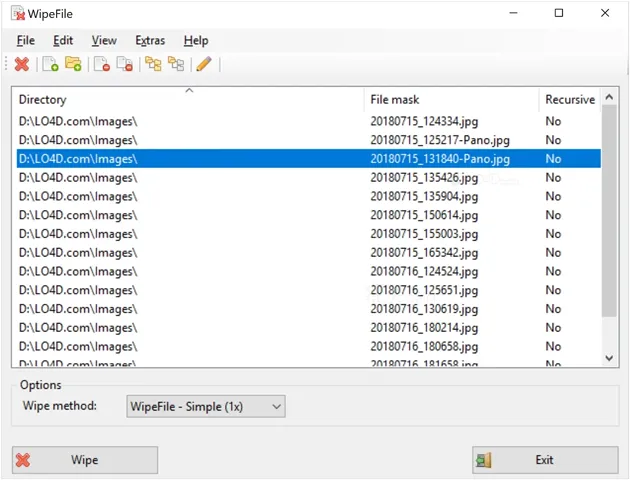Click the WipeFile app icon in title bar
This screenshot has width=630, height=480.
click(x=18, y=14)
